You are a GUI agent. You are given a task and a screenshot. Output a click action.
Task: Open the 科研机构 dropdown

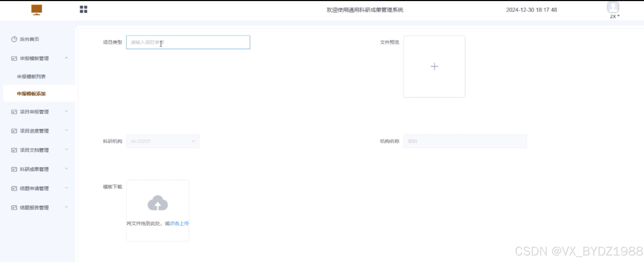[163, 141]
